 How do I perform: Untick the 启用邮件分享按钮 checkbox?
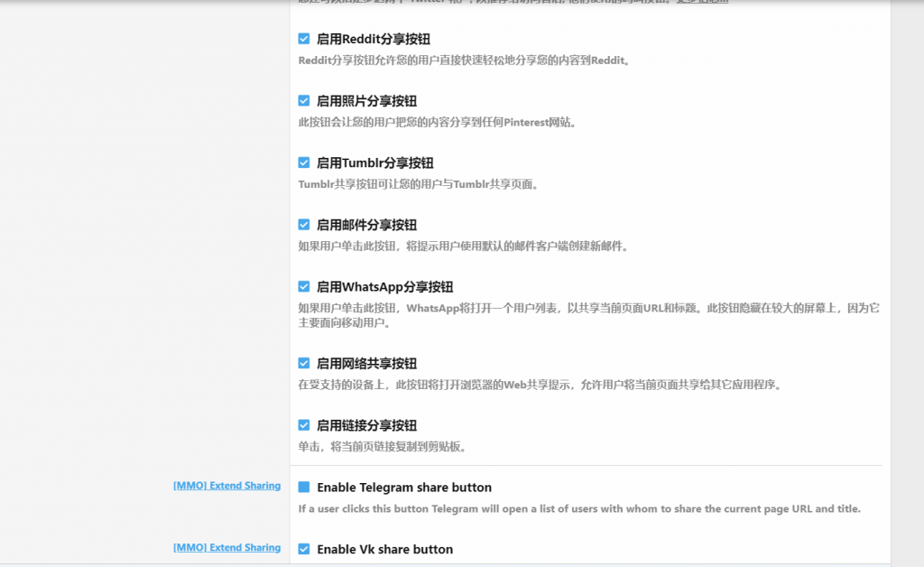pyautogui.click(x=304, y=225)
